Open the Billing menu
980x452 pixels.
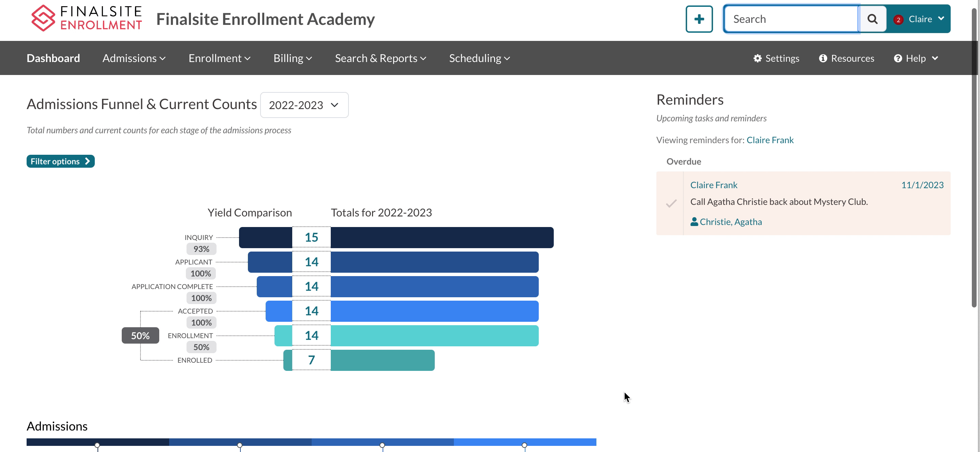pyautogui.click(x=292, y=58)
